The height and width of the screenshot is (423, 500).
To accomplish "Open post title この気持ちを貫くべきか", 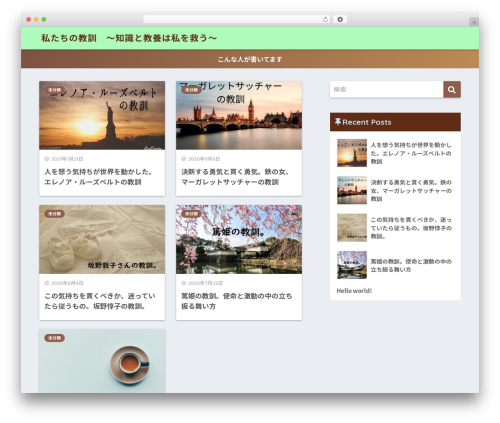I will (x=100, y=301).
